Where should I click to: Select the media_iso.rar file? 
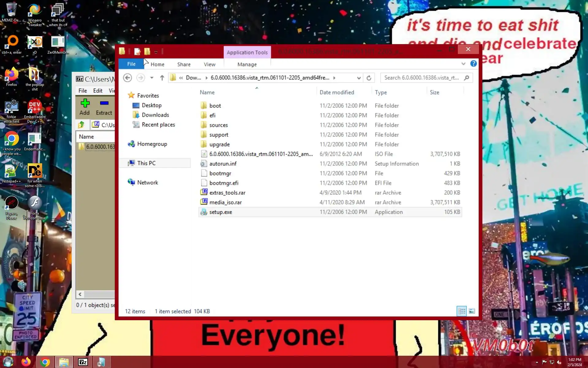click(225, 202)
